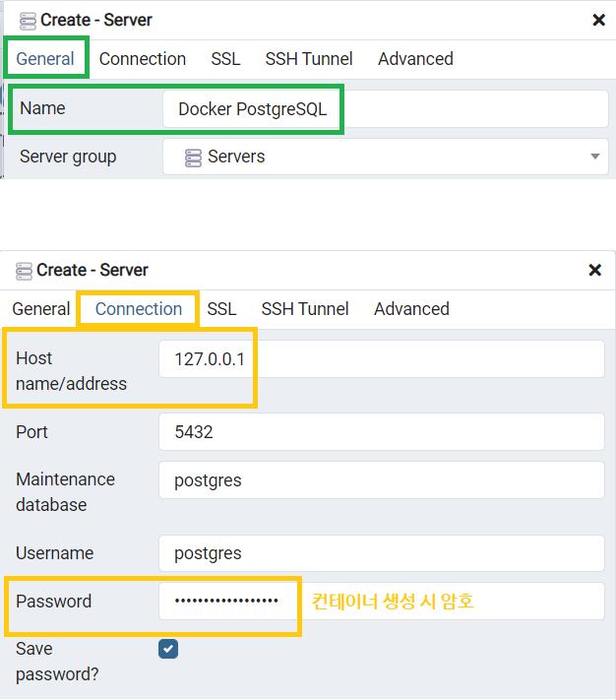Click the Server group dropdown arrow

(594, 157)
